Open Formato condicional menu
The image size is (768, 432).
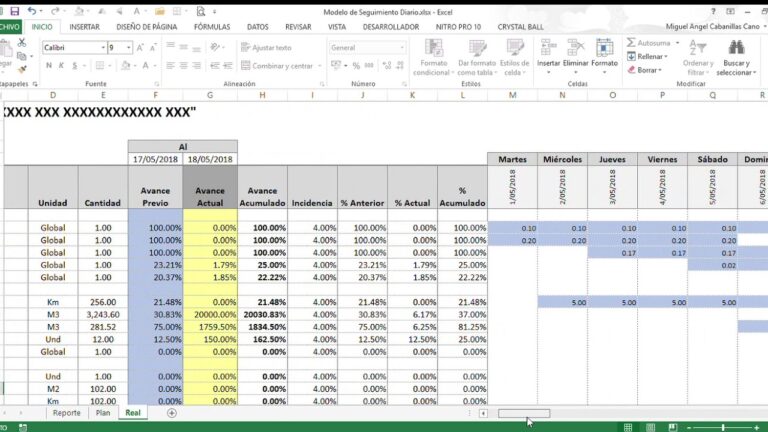[433, 58]
